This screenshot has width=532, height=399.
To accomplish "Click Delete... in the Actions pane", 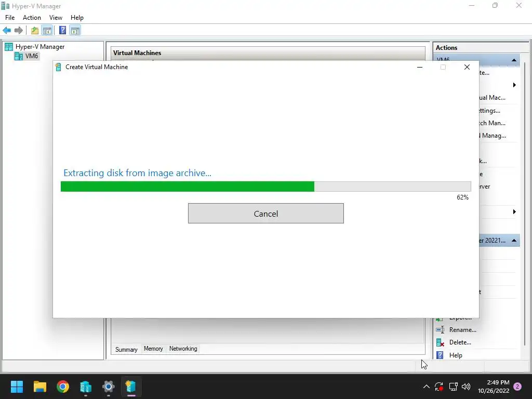I will 460,342.
